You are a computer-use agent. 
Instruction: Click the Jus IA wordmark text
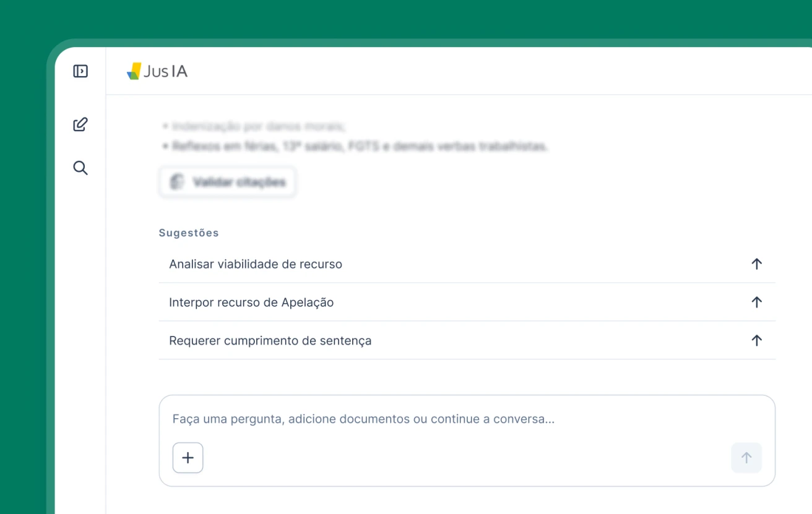[165, 72]
